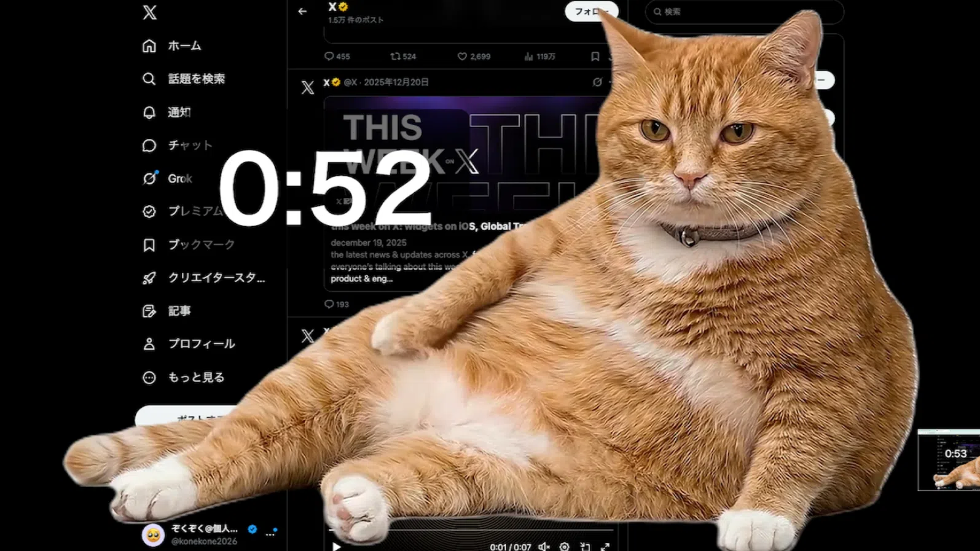The width and height of the screenshot is (980, 551).
Task: Like the post with 2,699 likes
Action: coord(462,57)
